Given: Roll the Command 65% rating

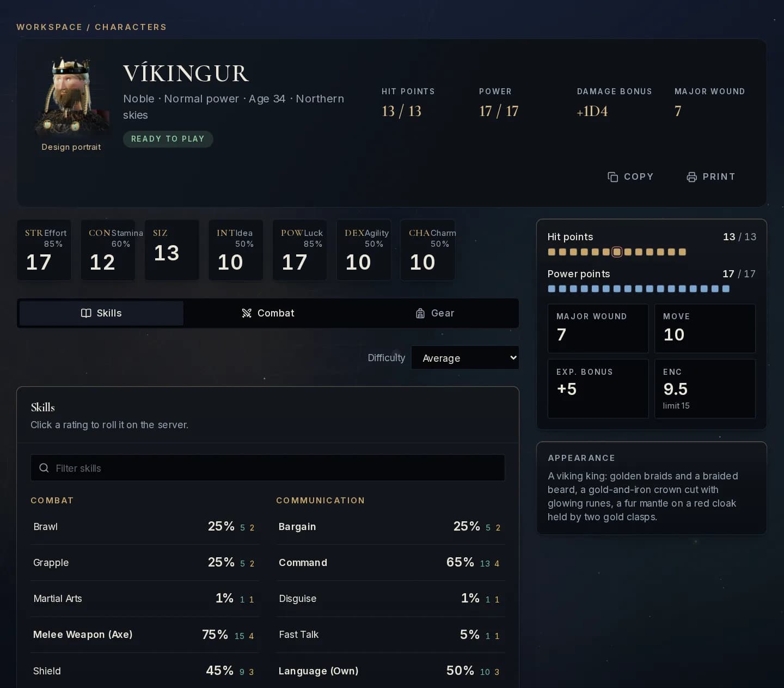Looking at the screenshot, I should click(460, 562).
